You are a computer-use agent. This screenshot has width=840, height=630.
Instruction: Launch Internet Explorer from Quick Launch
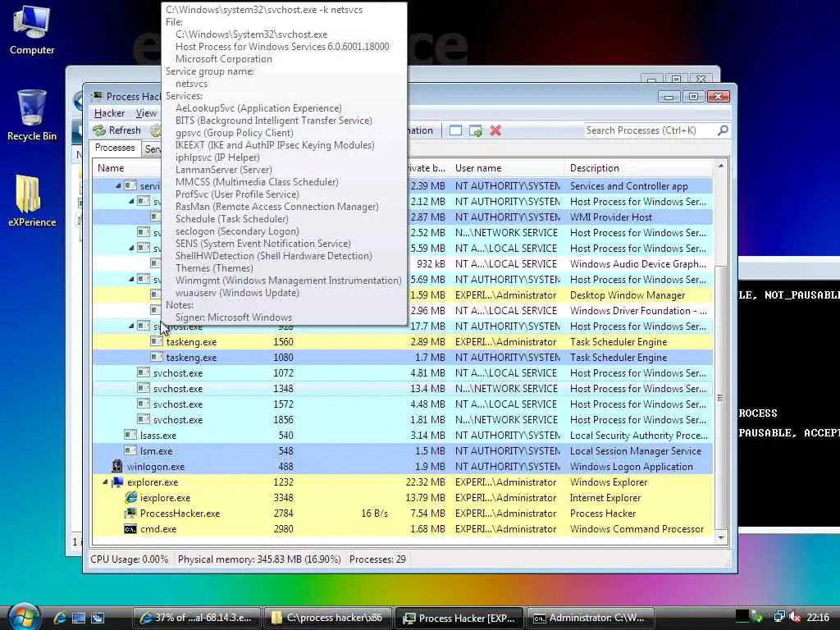click(x=59, y=618)
